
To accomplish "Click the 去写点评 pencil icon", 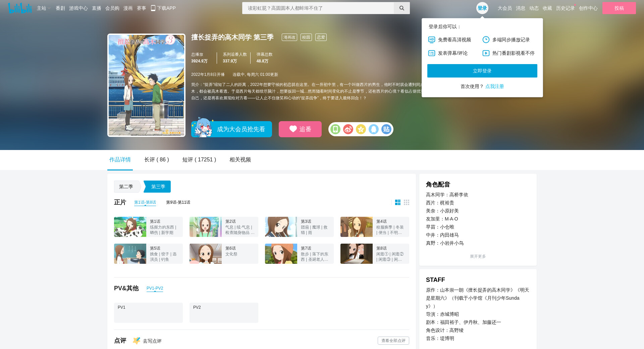I will [136, 341].
